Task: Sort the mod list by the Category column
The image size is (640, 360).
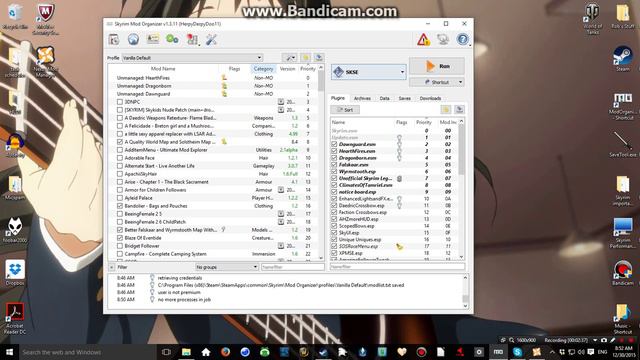Action: tap(263, 69)
